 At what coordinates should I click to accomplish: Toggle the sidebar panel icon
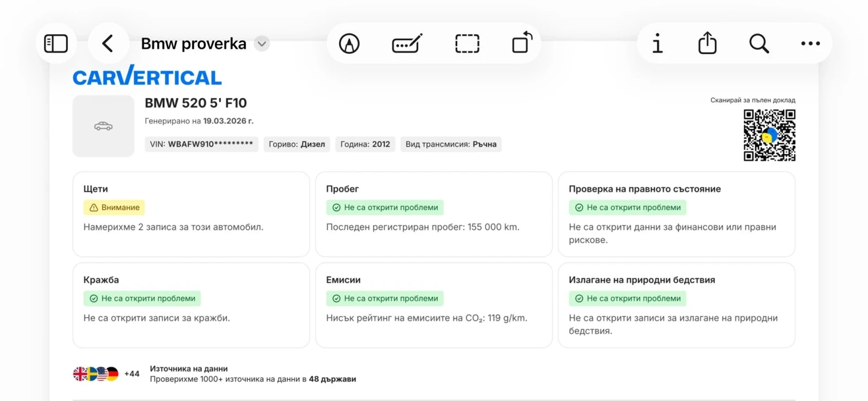coord(56,43)
